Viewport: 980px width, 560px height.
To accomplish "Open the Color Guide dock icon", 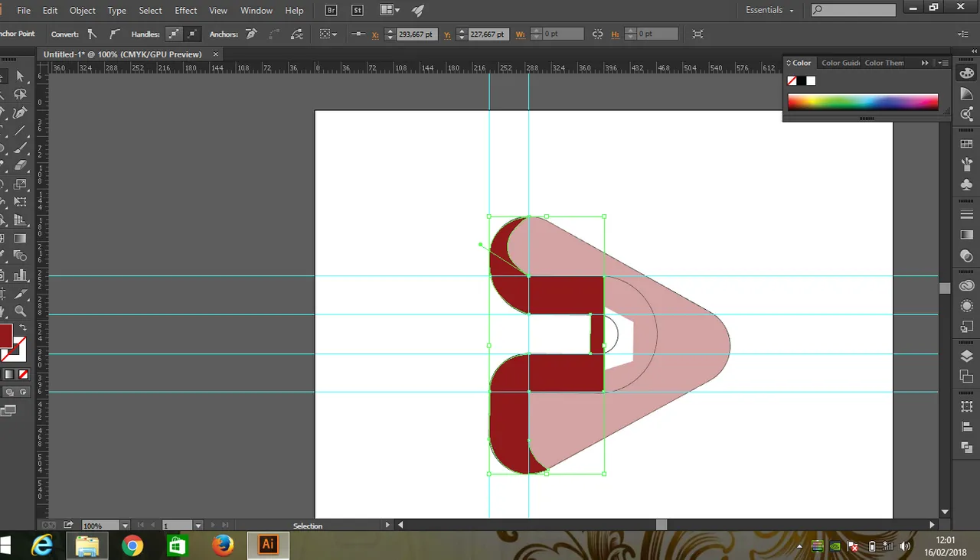I will [966, 94].
